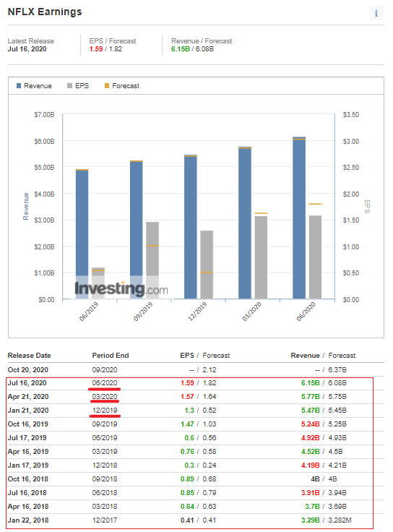Screen dimensions: 393x532
Task: Click the red EPS value '1.57'
Action: pos(187,397)
